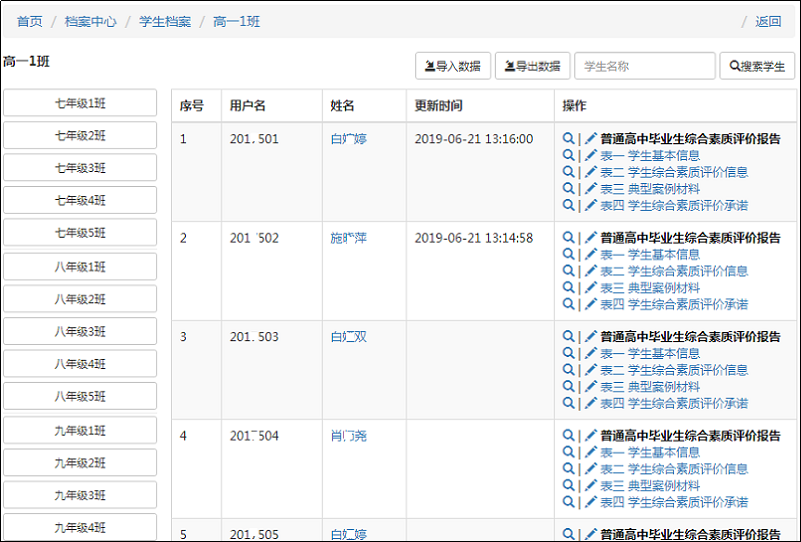Viewport: 801px width, 542px height.
Task: Click the 导入数据 button
Action: pyautogui.click(x=452, y=67)
